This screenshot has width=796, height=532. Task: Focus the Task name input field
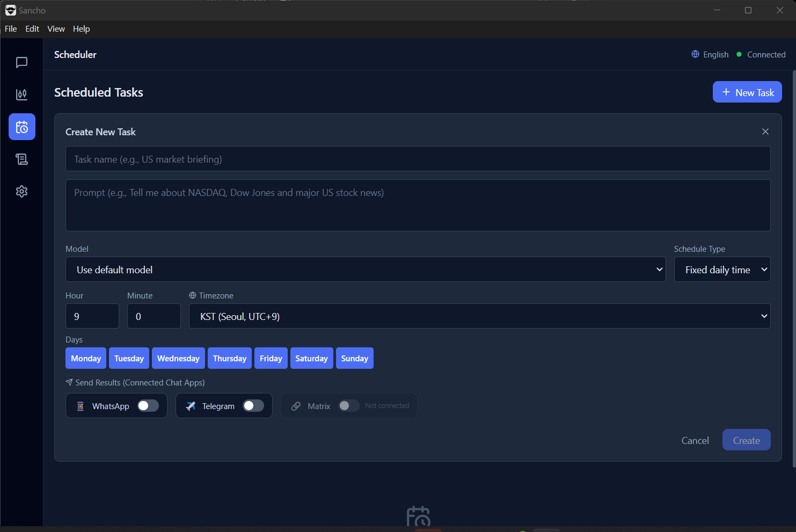click(418, 159)
